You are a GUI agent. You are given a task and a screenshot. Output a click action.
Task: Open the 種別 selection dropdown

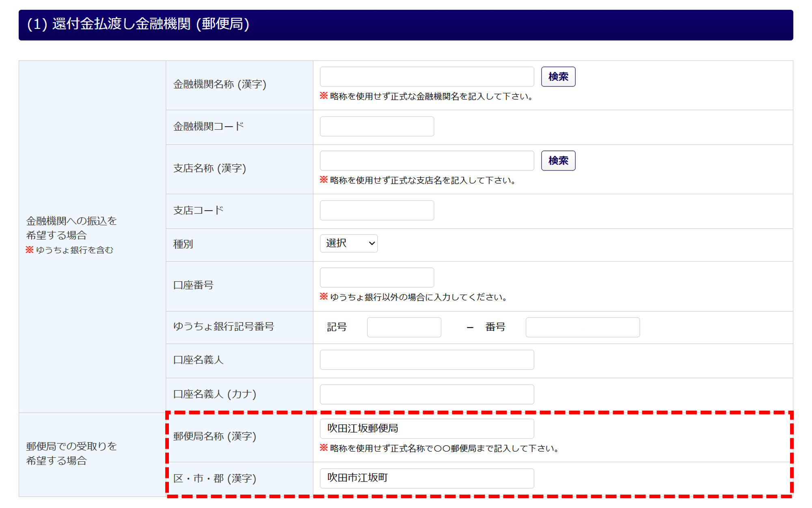[x=348, y=243]
